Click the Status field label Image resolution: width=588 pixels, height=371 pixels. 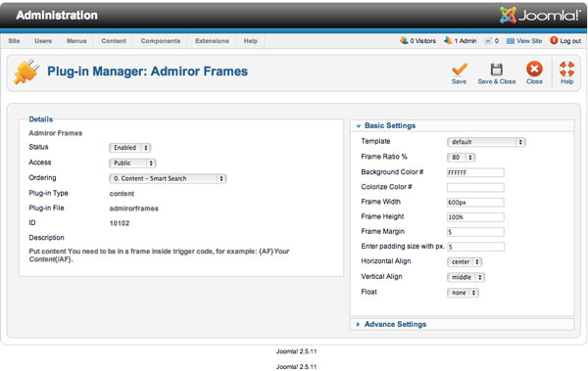click(38, 147)
